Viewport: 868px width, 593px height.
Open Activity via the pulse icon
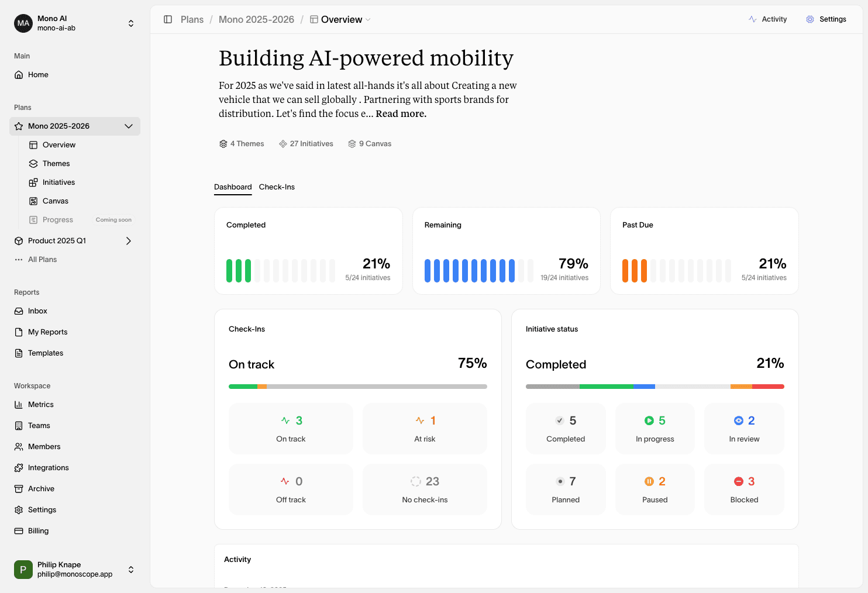753,19
